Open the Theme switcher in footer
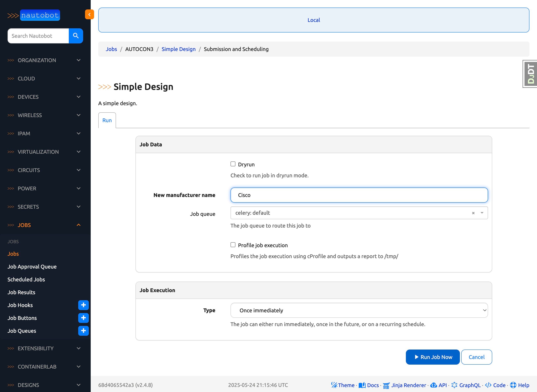The height and width of the screenshot is (392, 537). coord(343,385)
